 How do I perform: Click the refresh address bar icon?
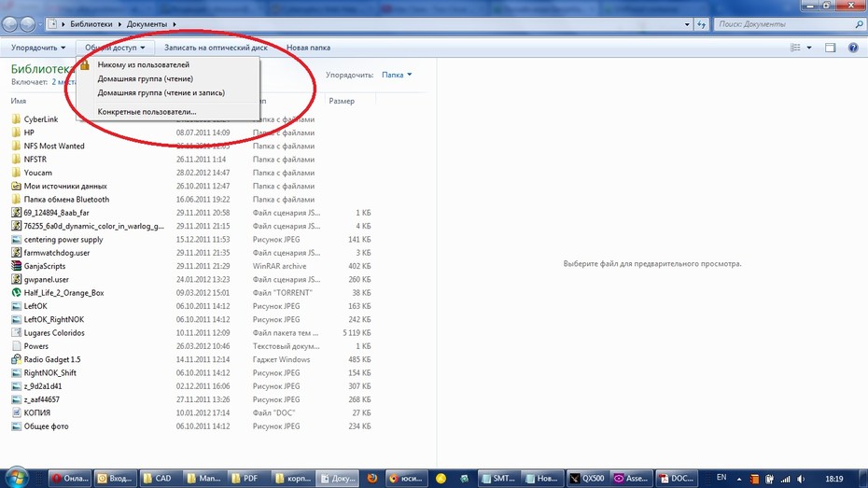click(x=701, y=24)
